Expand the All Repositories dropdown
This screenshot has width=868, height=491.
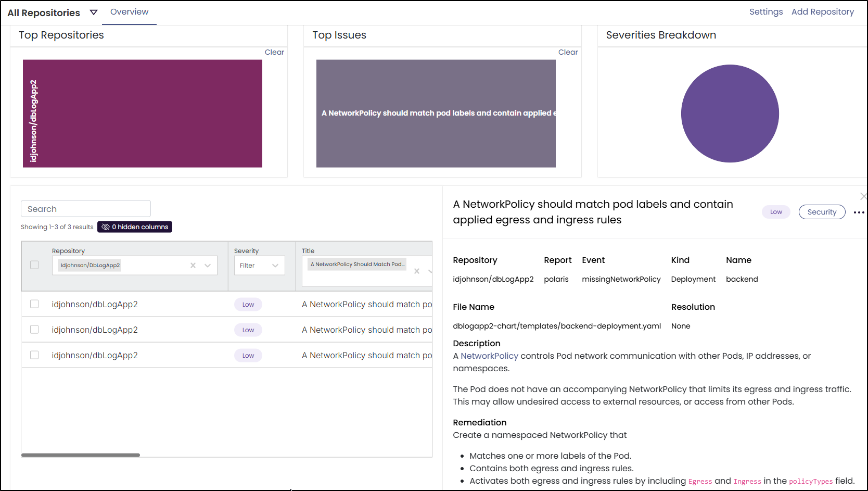(94, 12)
